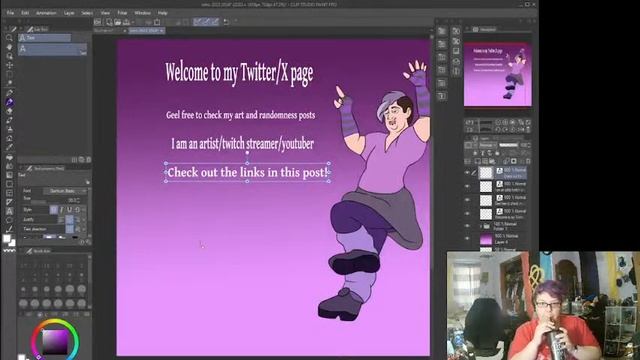The image size is (640, 360).
Task: Select the Frame border tool
Action: (x=9, y=193)
